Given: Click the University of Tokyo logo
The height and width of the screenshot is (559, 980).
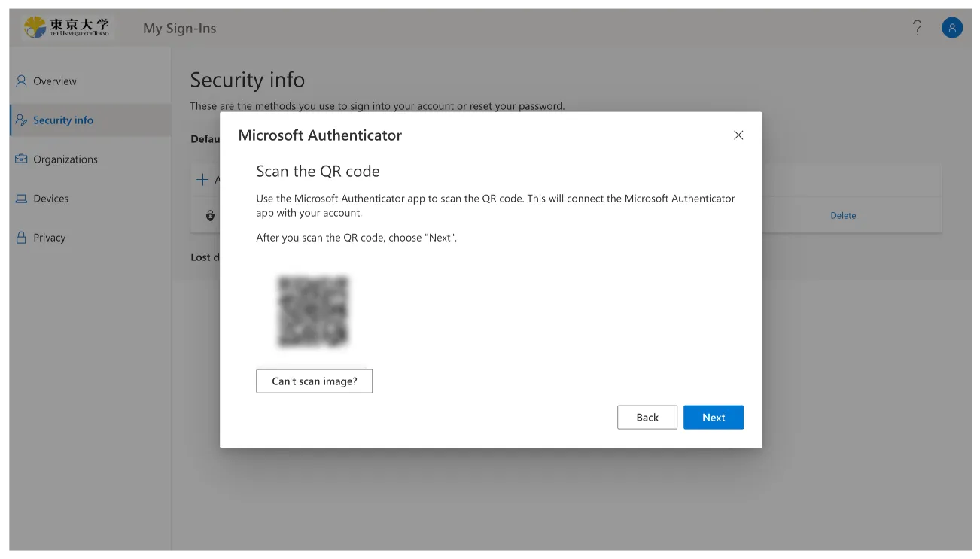Looking at the screenshot, I should coord(66,28).
